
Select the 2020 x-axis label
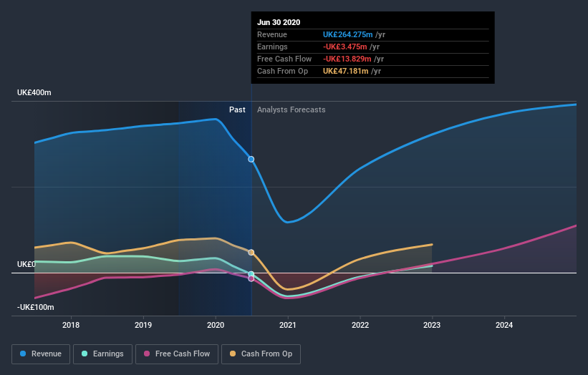[x=216, y=325]
